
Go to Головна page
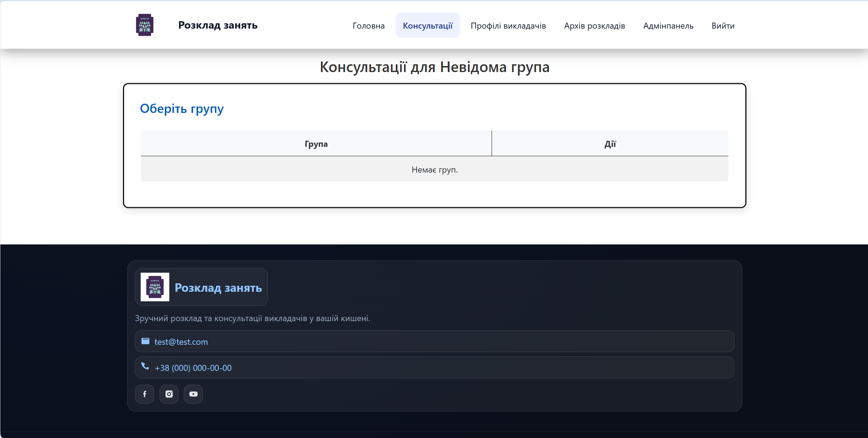[x=369, y=26]
